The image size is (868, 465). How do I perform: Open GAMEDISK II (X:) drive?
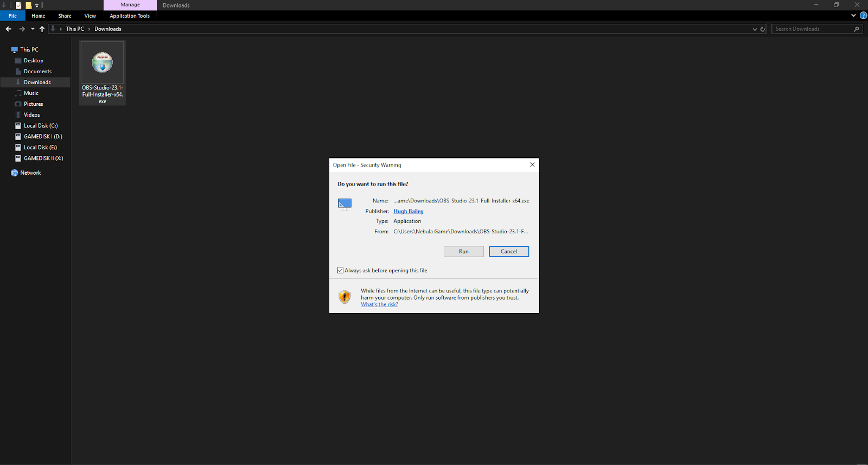(x=43, y=158)
